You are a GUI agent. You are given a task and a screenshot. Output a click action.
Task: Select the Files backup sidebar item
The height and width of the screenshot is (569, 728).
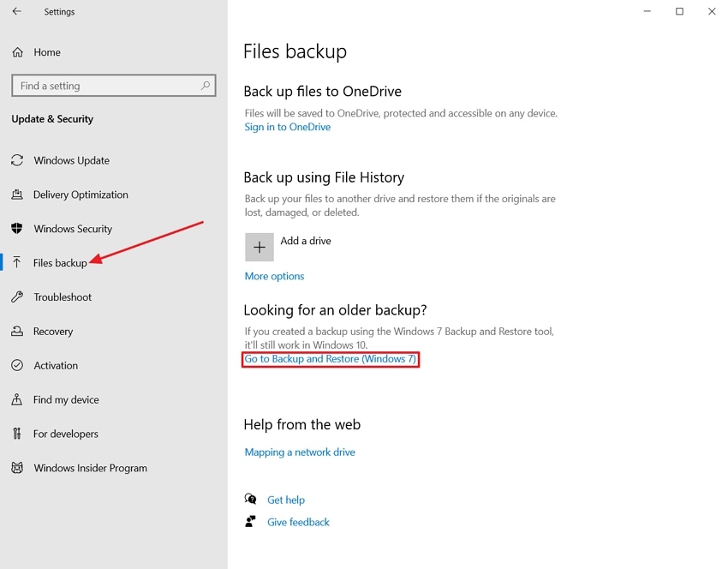pyautogui.click(x=60, y=263)
